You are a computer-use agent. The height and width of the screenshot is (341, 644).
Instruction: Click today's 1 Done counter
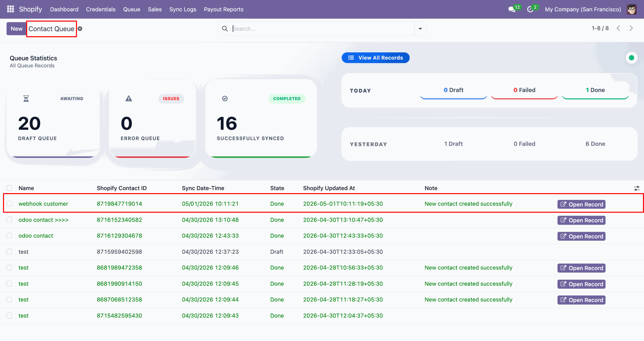[x=595, y=90]
